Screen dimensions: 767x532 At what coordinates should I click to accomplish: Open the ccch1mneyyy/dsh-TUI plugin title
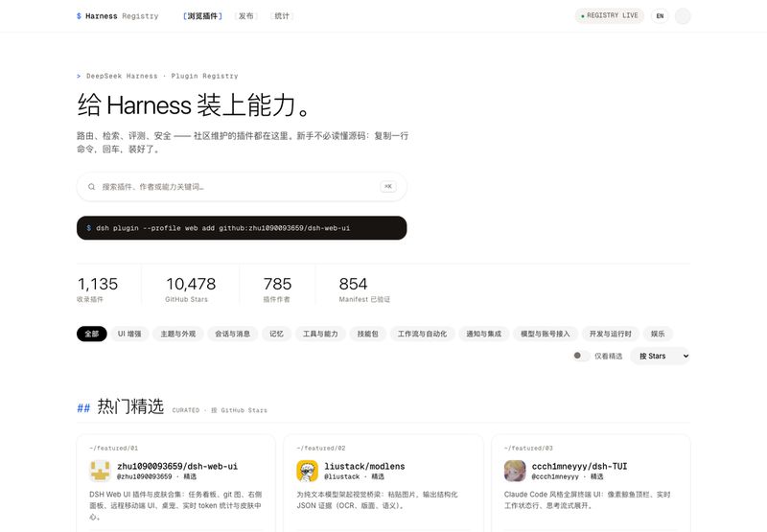pyautogui.click(x=580, y=466)
